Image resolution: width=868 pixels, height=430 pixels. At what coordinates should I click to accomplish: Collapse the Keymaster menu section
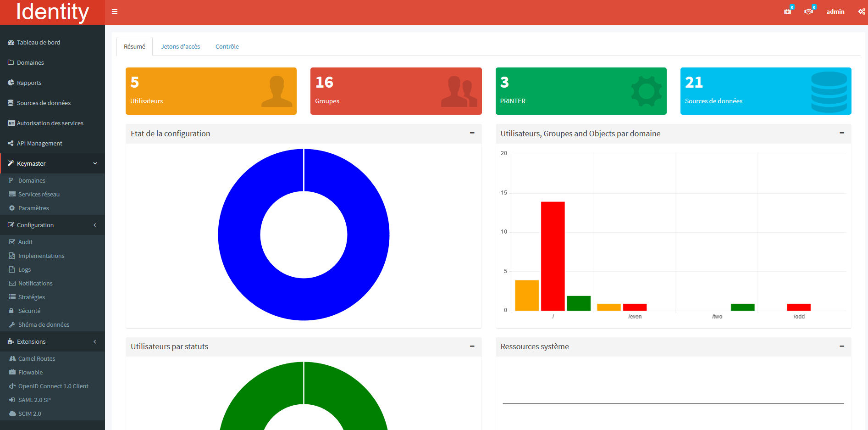(95, 163)
